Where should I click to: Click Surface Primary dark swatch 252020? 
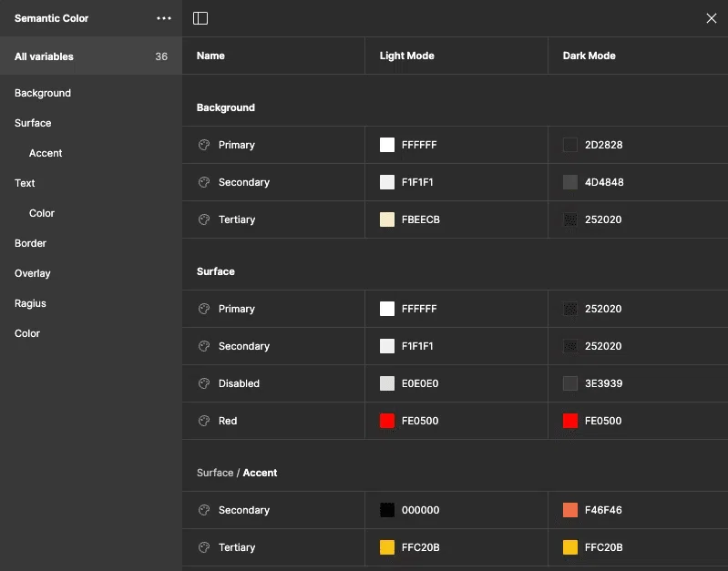coord(569,309)
